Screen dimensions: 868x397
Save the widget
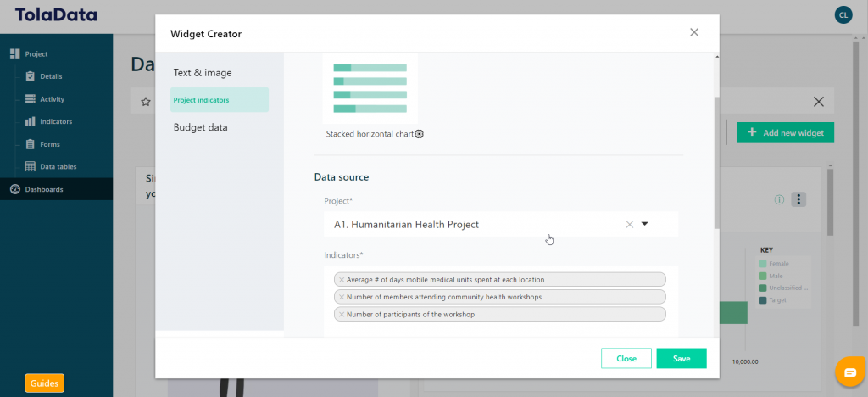click(682, 358)
